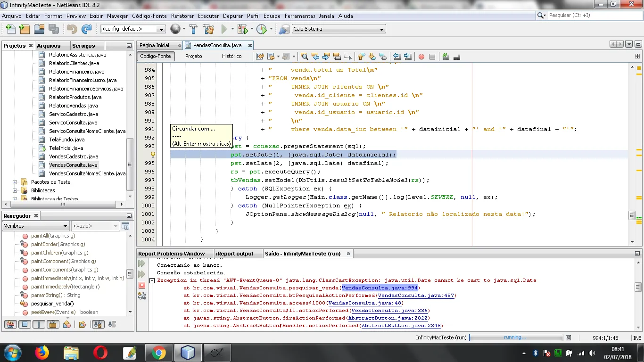Click the editor Find Selection magnifier icon

click(305, 57)
